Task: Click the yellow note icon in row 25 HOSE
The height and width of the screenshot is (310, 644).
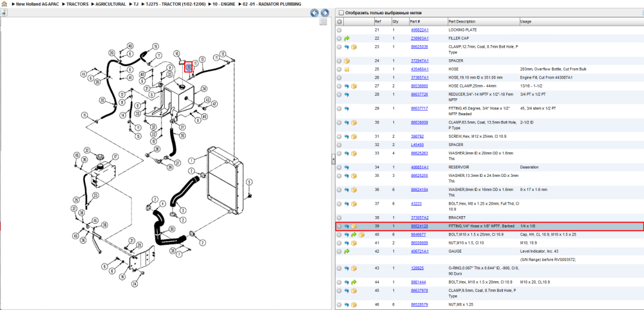Action: tap(346, 69)
